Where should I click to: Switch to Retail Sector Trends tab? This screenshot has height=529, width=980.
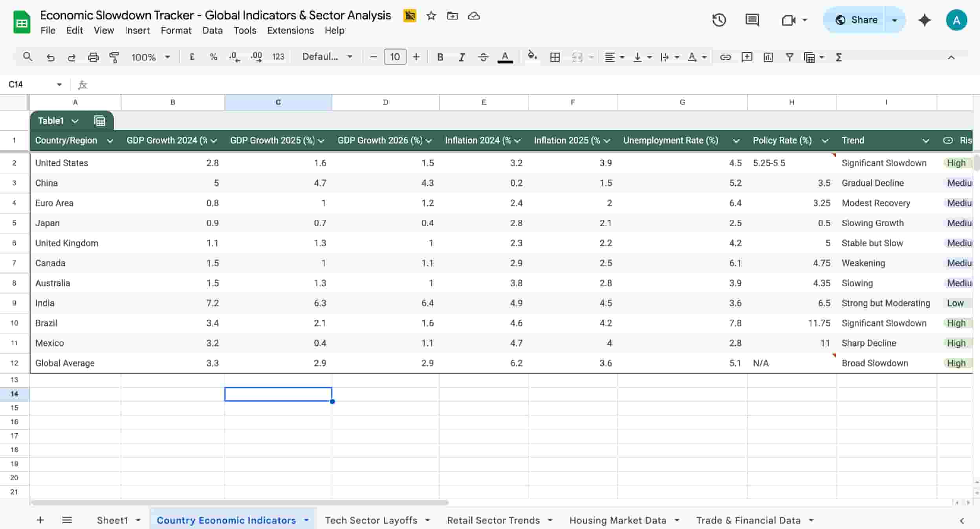(493, 520)
